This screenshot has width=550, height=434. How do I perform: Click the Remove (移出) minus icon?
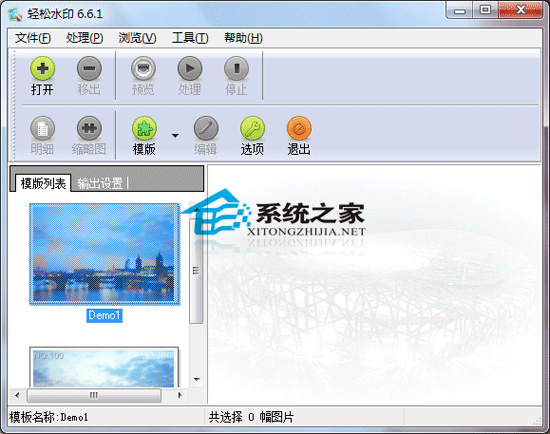click(89, 69)
